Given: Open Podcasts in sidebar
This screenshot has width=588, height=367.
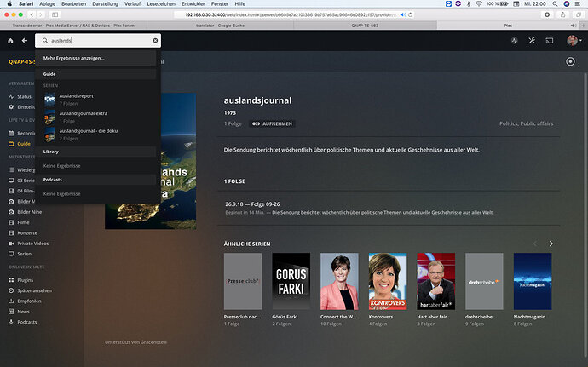Looking at the screenshot, I should point(22,322).
